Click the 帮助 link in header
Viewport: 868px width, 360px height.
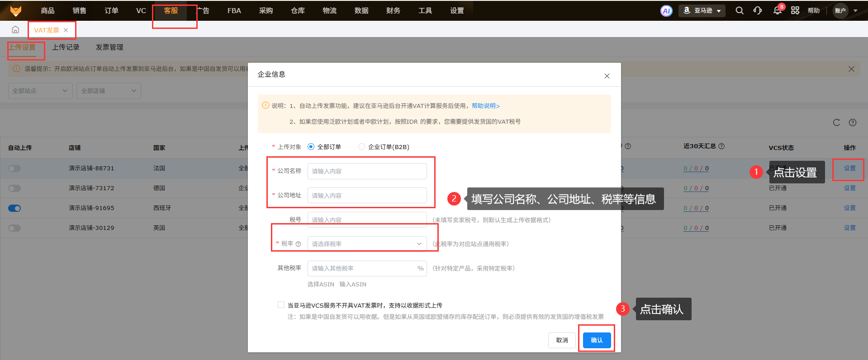(x=814, y=10)
